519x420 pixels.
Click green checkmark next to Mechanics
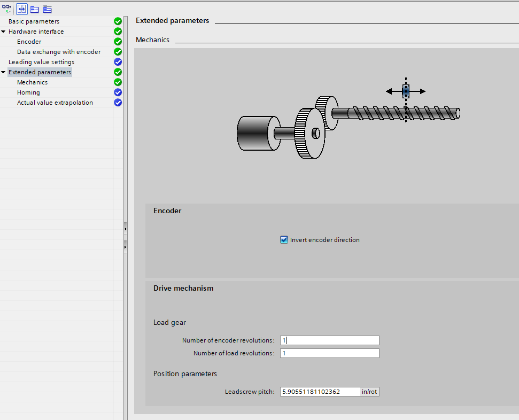pyautogui.click(x=118, y=82)
